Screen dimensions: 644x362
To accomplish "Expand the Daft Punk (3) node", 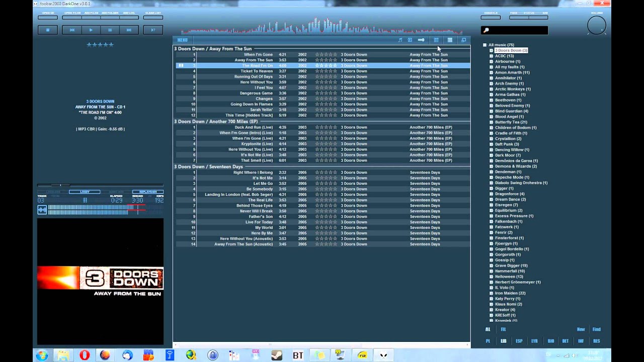I will point(491,144).
